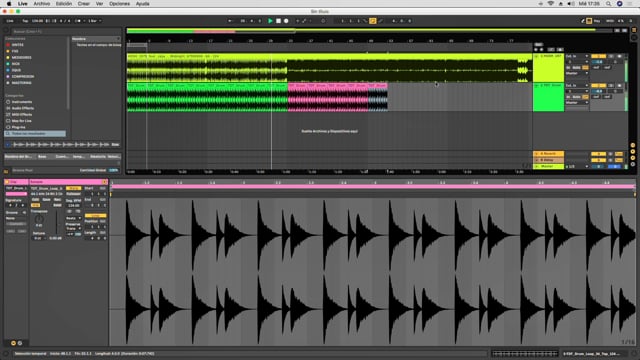Click Transpose knob in Sample box
This screenshot has height=360, width=640.
coord(39,220)
